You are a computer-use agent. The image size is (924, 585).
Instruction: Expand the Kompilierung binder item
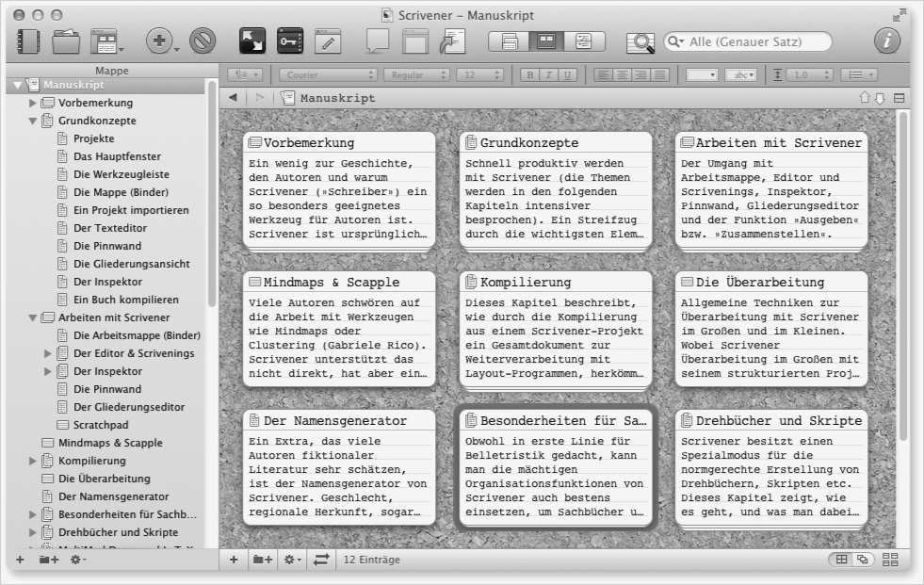[32, 461]
